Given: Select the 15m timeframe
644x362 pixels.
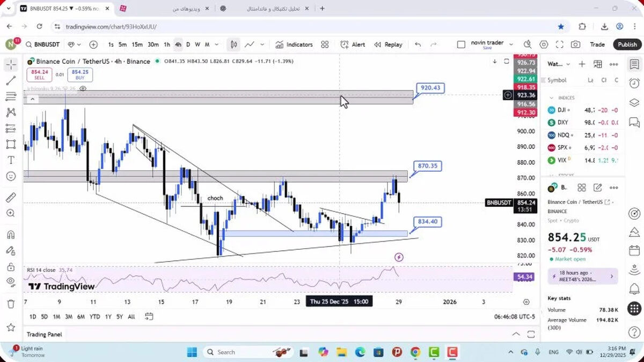Looking at the screenshot, I should (137, 45).
